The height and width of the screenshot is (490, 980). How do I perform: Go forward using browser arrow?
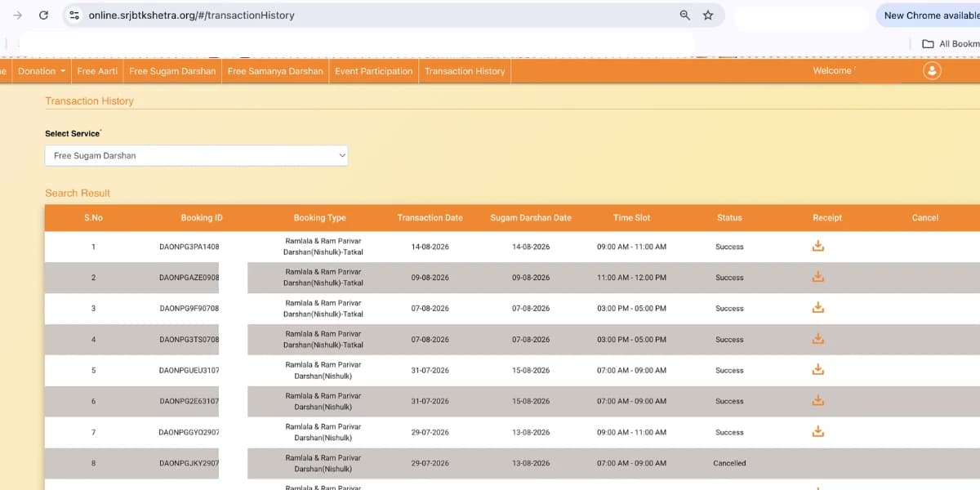tap(17, 15)
